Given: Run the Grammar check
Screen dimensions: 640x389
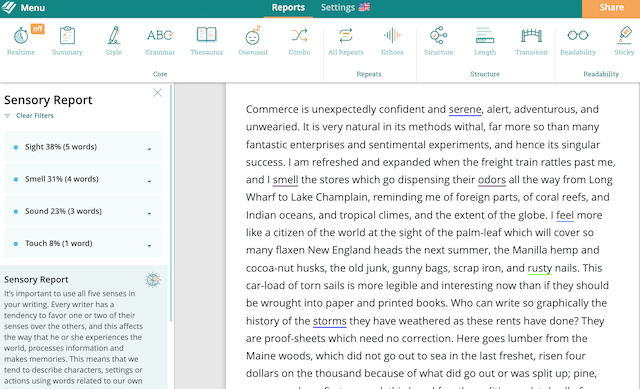Looking at the screenshot, I should coord(160,41).
